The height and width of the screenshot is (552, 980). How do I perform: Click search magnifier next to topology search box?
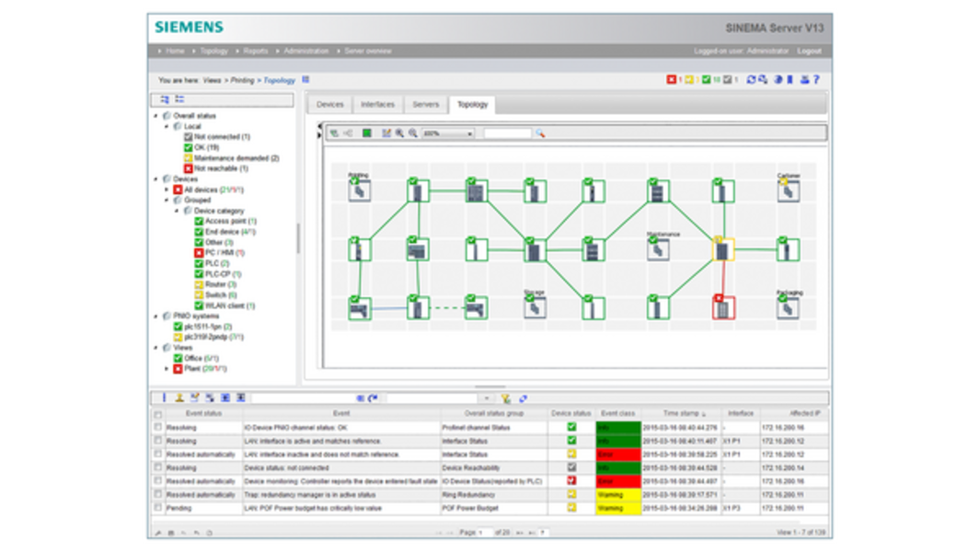click(540, 133)
